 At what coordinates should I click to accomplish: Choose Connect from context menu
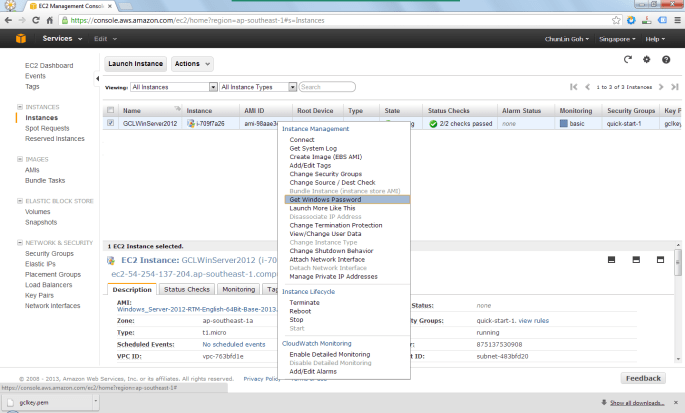coord(302,140)
